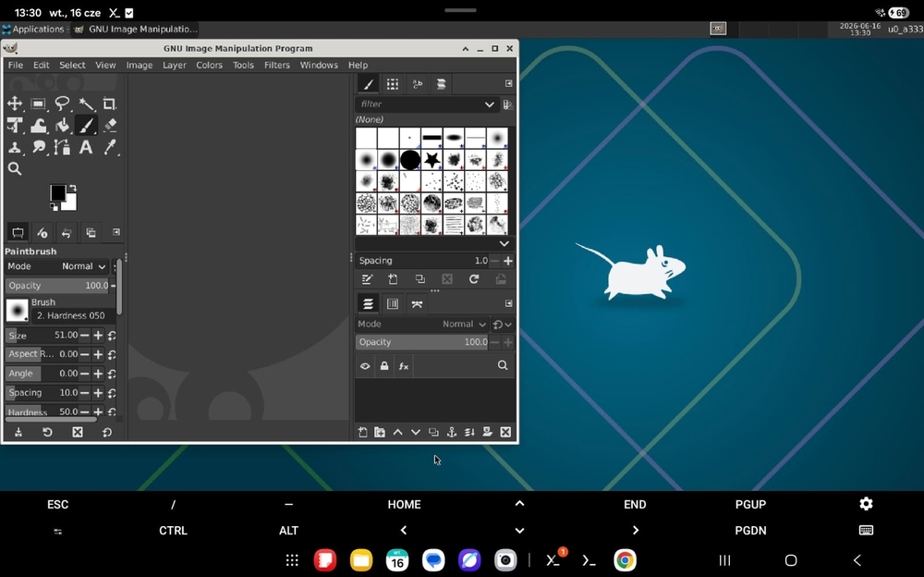Duplicate the selected brush
This screenshot has height=577, width=924.
coord(420,279)
